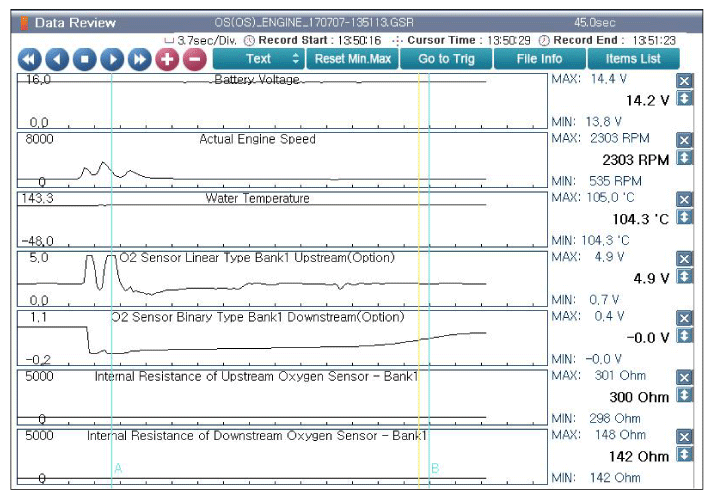
Task: Open the Text view mode dropdown
Action: [x=258, y=59]
